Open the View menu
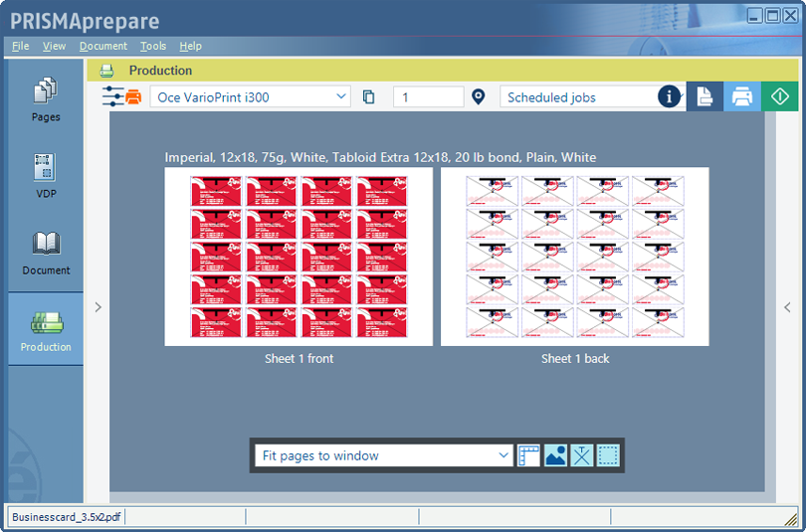The height and width of the screenshot is (532, 806). tap(54, 46)
